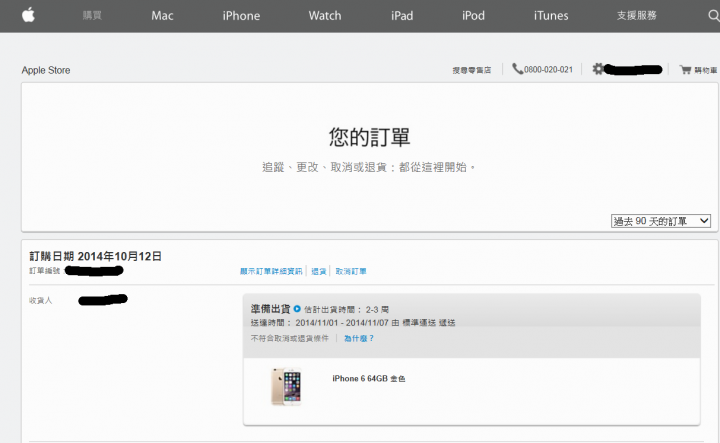Open the Mac menu item

click(x=162, y=16)
